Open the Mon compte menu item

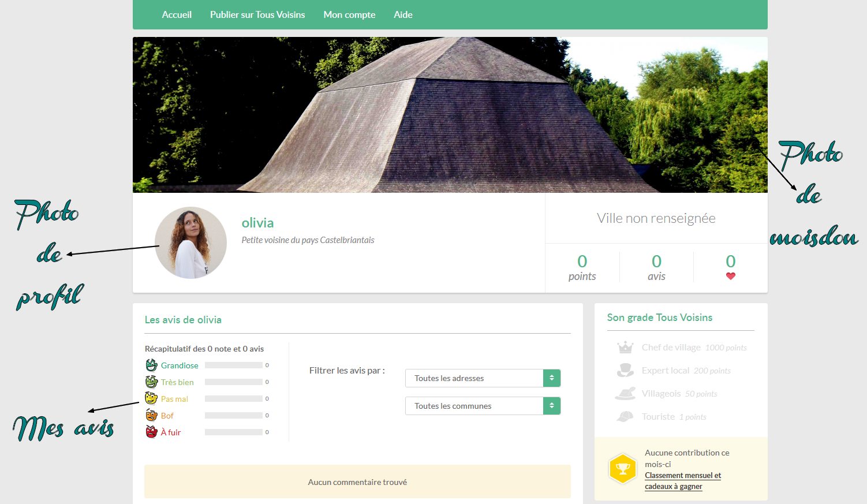point(349,14)
